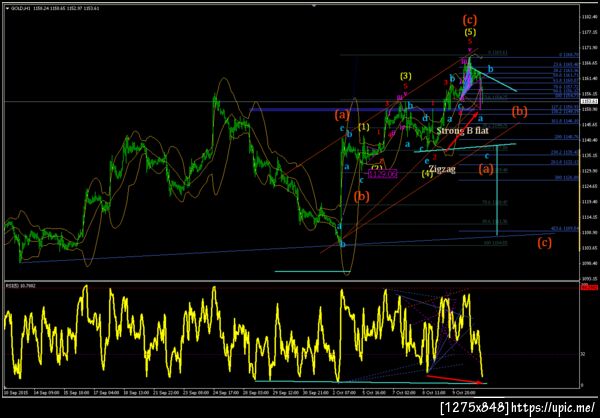Screen dimensions: 600x418
Task: Select the yellow (1) wave label
Action: coord(364,127)
